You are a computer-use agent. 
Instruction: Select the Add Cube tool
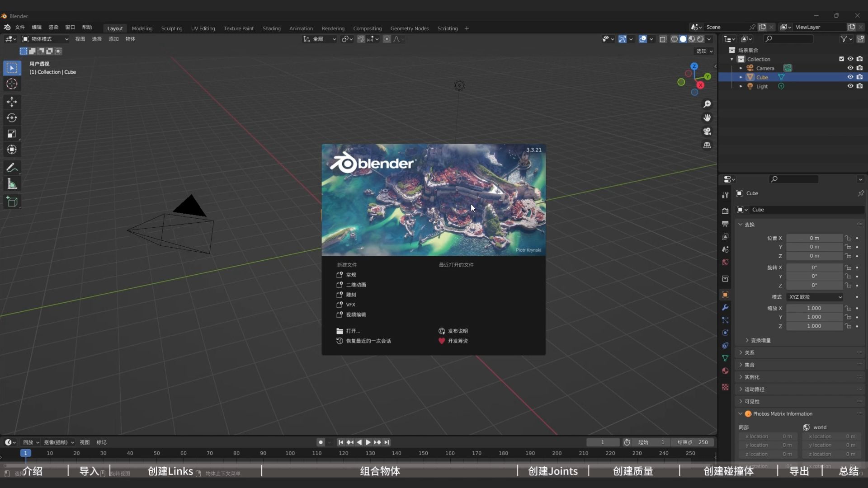(x=12, y=202)
